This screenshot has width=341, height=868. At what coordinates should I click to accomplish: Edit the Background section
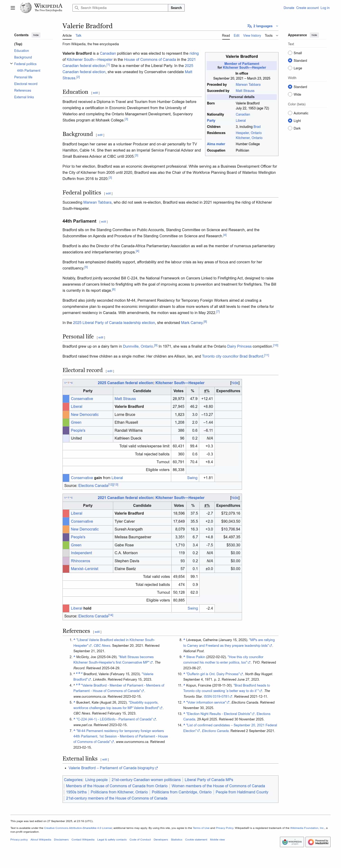[x=100, y=135]
